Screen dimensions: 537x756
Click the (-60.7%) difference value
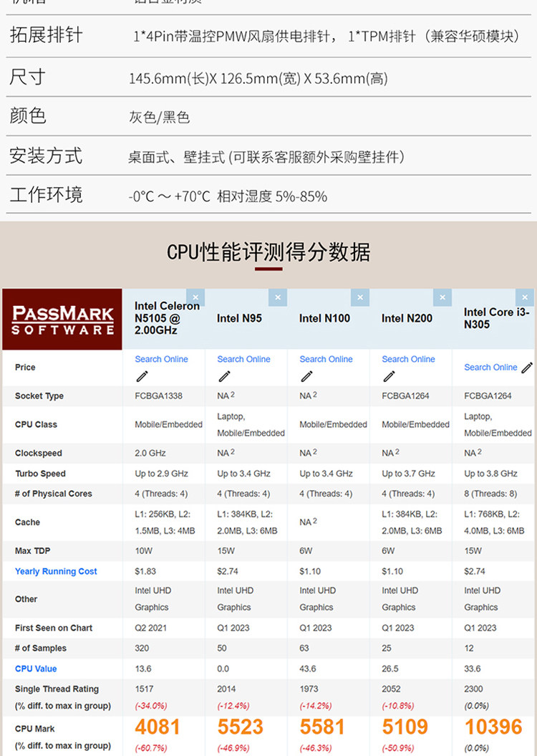tap(151, 748)
